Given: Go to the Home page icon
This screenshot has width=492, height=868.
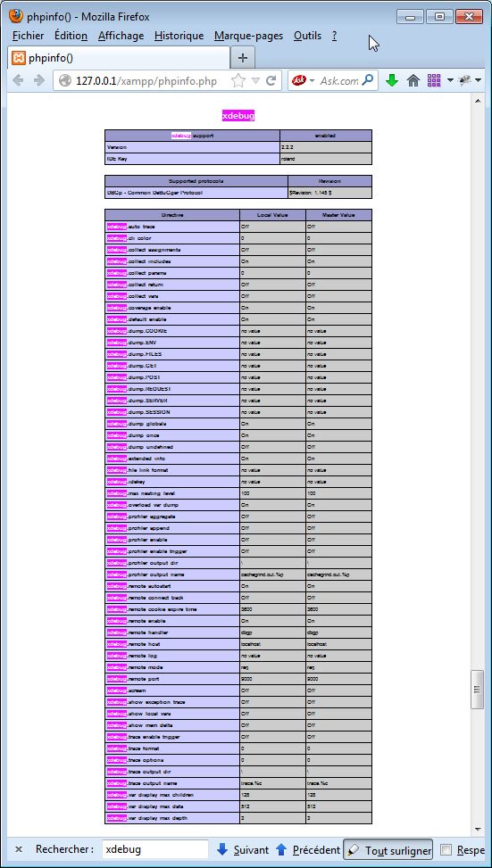Looking at the screenshot, I should point(413,81).
